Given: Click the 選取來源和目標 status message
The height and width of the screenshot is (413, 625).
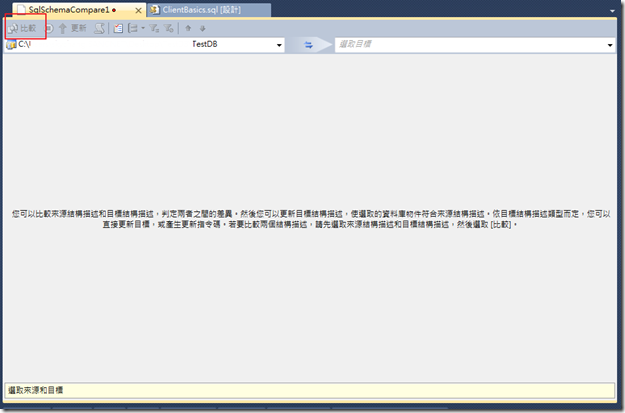Looking at the screenshot, I should pyautogui.click(x=35, y=390).
